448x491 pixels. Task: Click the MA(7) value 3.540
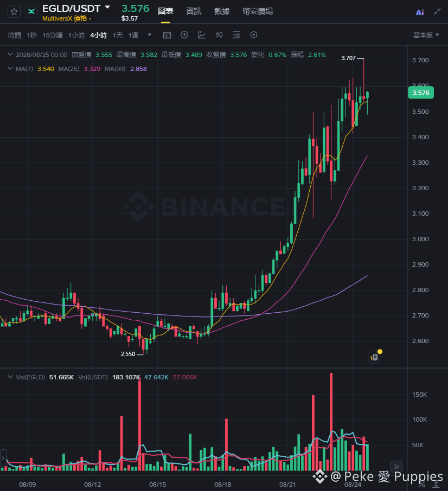click(46, 69)
